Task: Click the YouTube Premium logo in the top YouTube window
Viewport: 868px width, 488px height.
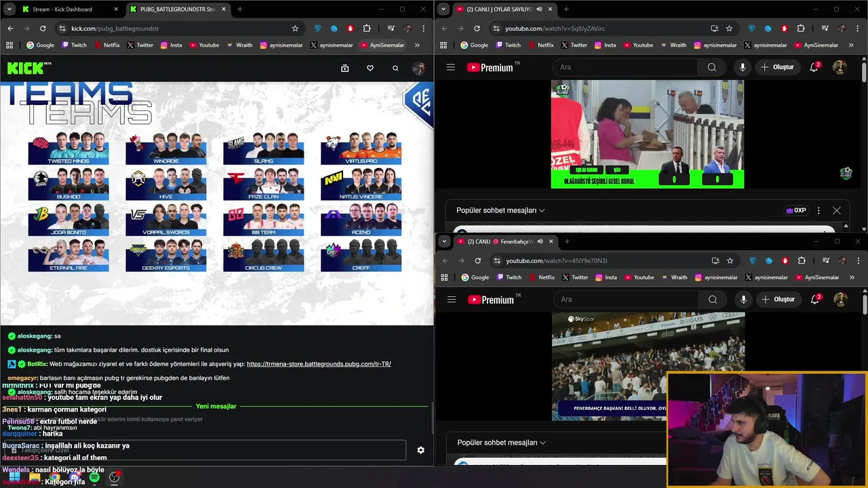Action: tap(493, 67)
